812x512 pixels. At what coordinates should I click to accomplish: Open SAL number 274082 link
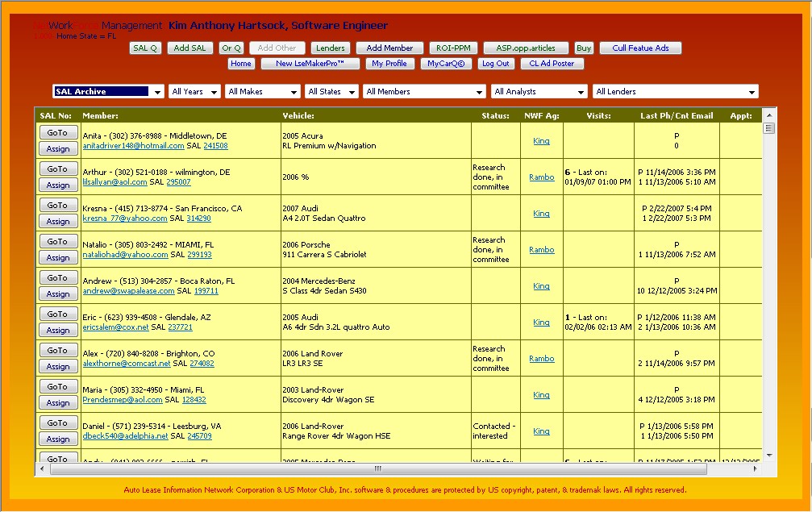[202, 364]
